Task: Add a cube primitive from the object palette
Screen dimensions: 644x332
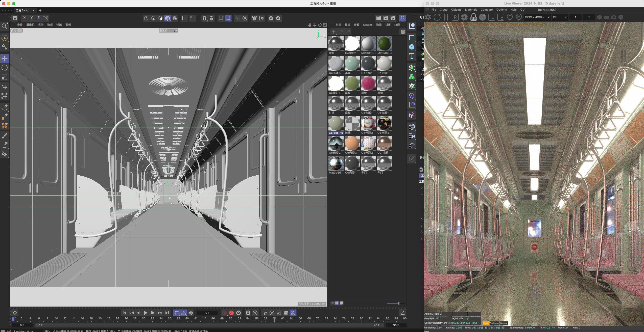Action: pyautogui.click(x=412, y=47)
